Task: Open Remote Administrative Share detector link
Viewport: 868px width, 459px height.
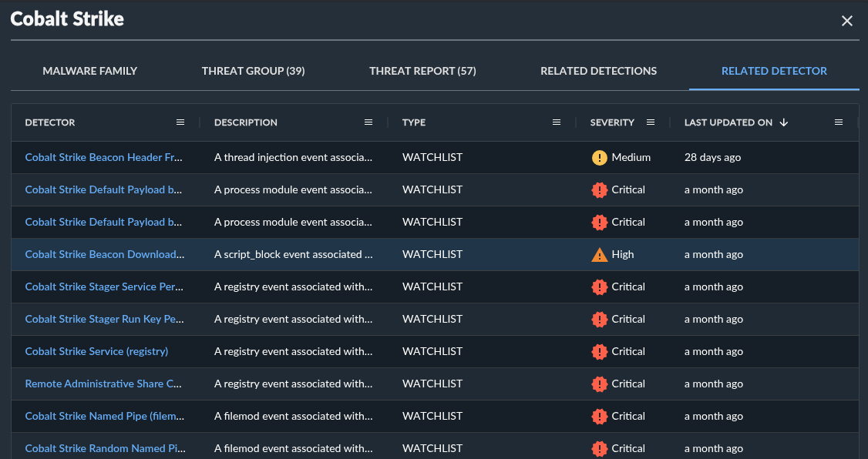Action: (x=104, y=384)
